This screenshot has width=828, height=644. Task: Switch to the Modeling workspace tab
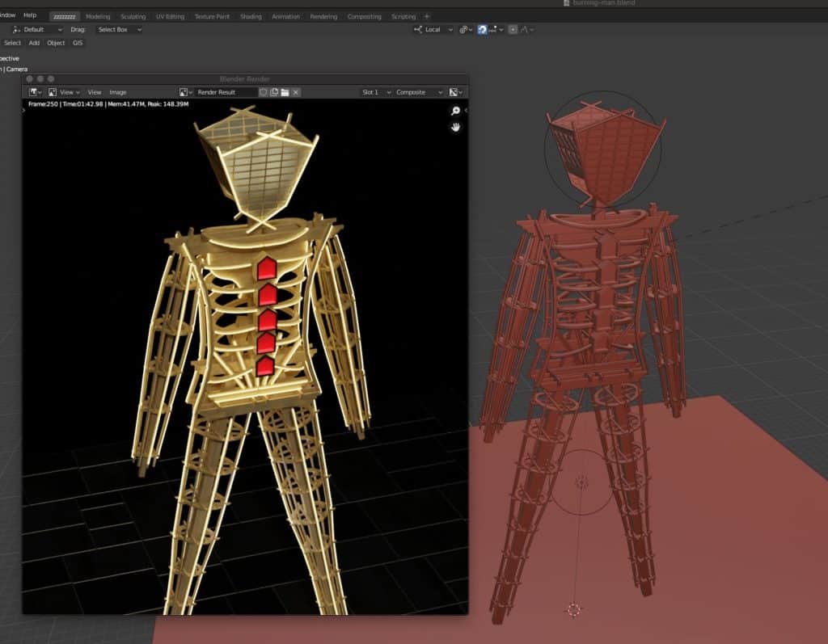click(98, 16)
